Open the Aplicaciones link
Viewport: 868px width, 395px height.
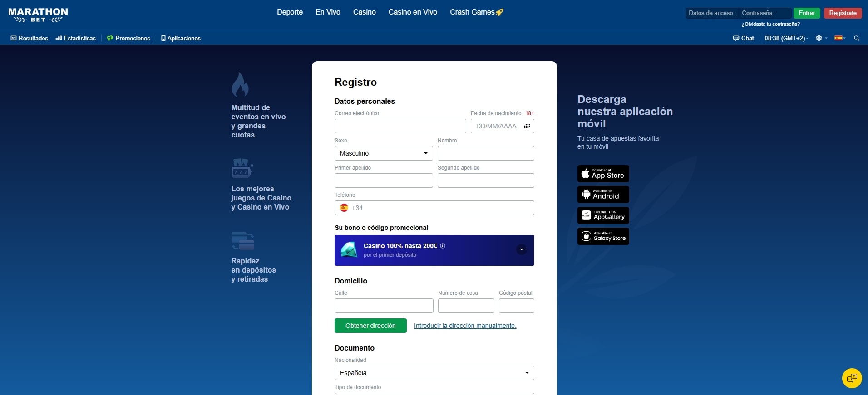point(181,38)
